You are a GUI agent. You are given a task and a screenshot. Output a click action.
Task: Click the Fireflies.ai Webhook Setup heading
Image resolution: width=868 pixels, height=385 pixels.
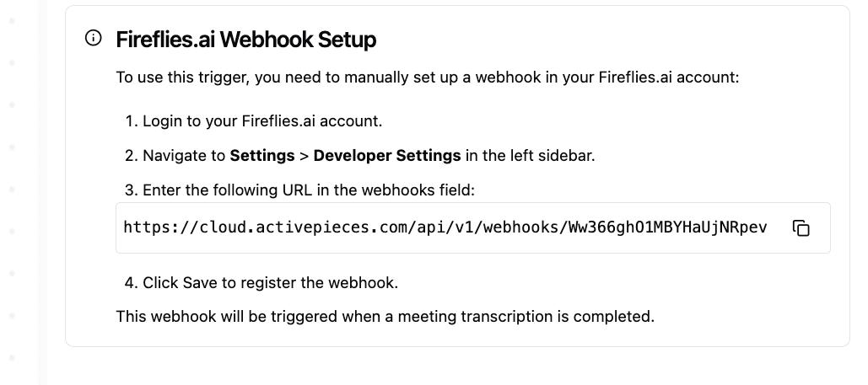(245, 40)
